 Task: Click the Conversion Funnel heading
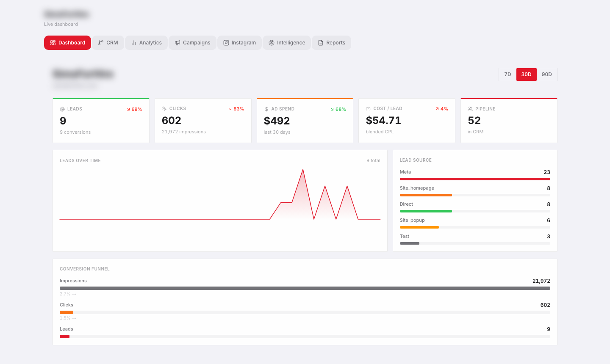pos(85,269)
